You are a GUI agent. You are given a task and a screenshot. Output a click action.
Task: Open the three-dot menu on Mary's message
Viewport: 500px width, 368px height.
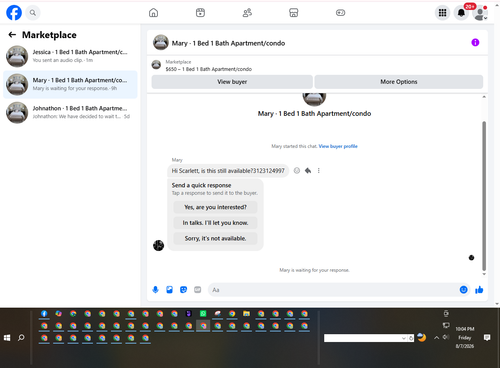point(319,171)
